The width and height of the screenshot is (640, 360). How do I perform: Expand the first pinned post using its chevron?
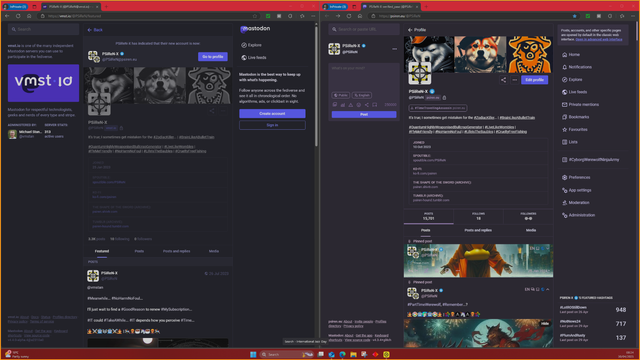click(x=548, y=248)
